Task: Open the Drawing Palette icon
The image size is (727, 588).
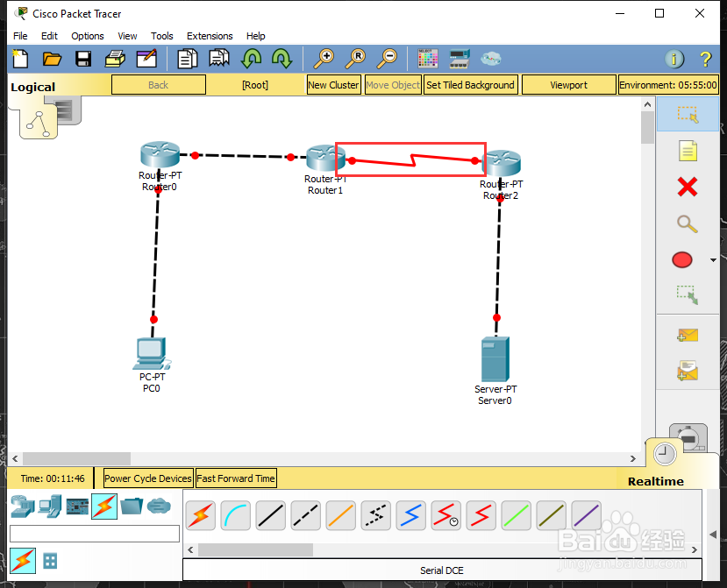Action: pyautogui.click(x=427, y=59)
